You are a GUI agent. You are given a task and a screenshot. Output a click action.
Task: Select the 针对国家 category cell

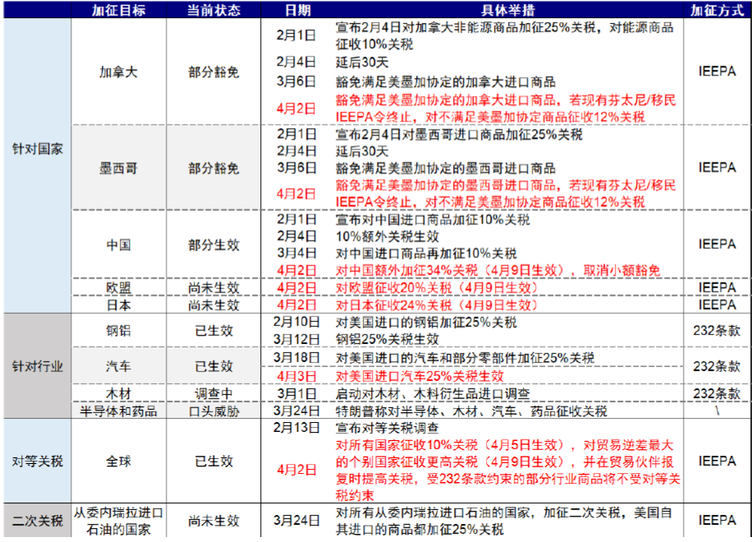pyautogui.click(x=38, y=149)
